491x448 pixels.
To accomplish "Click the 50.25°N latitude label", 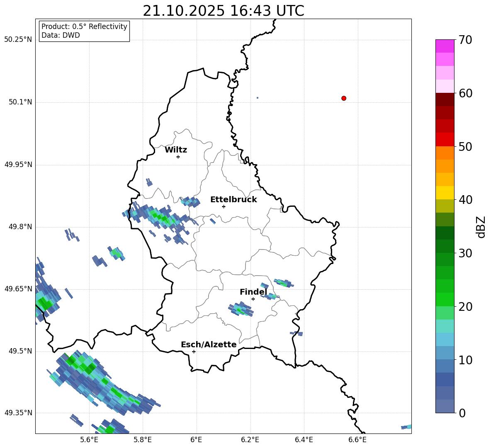I will pos(18,40).
